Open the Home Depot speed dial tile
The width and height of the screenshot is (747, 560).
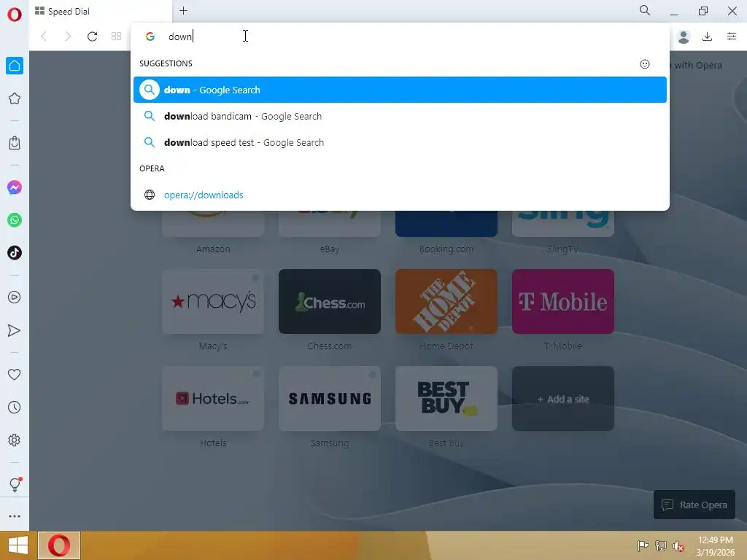coord(446,301)
